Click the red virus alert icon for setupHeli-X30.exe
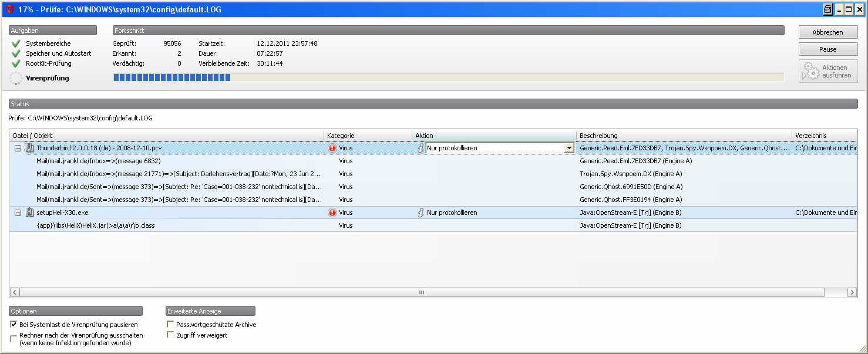This screenshot has width=868, height=354. tap(332, 213)
